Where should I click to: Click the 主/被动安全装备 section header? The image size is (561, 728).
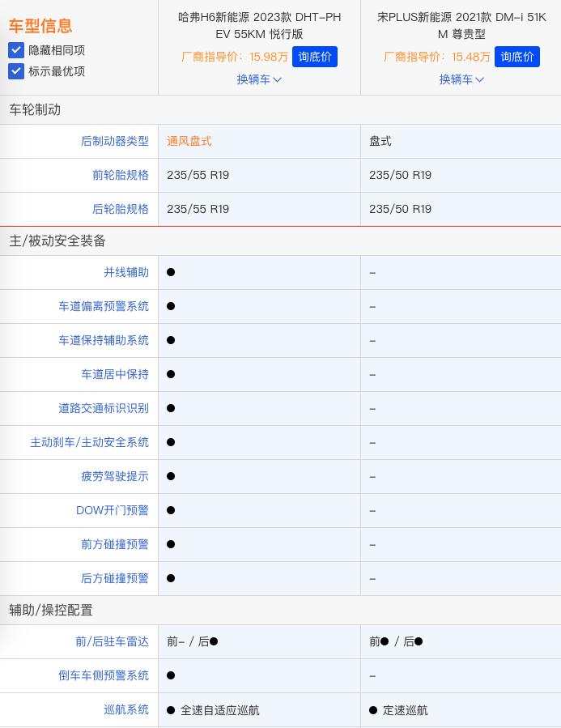pyautogui.click(x=57, y=241)
